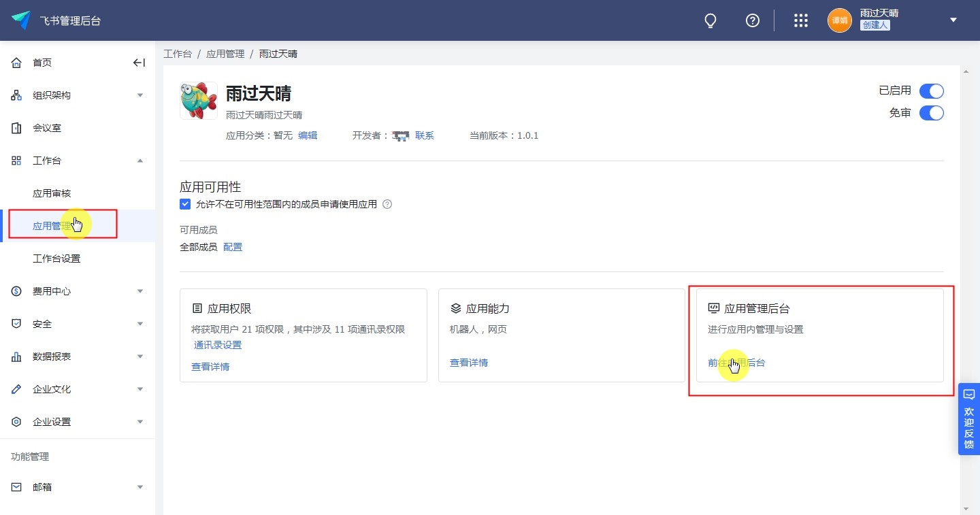This screenshot has width=980, height=515.
Task: Collapse sidebar with the arrow icon
Action: coord(139,63)
